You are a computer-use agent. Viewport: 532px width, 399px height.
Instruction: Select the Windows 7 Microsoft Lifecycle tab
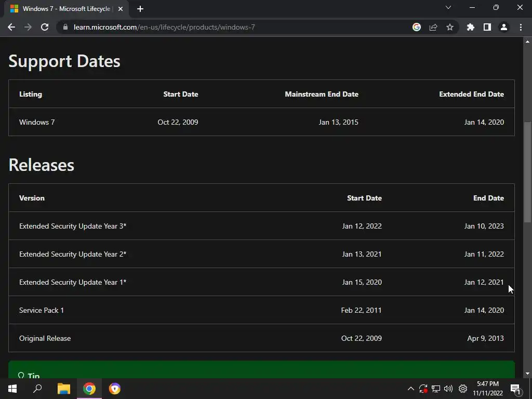pos(66,9)
